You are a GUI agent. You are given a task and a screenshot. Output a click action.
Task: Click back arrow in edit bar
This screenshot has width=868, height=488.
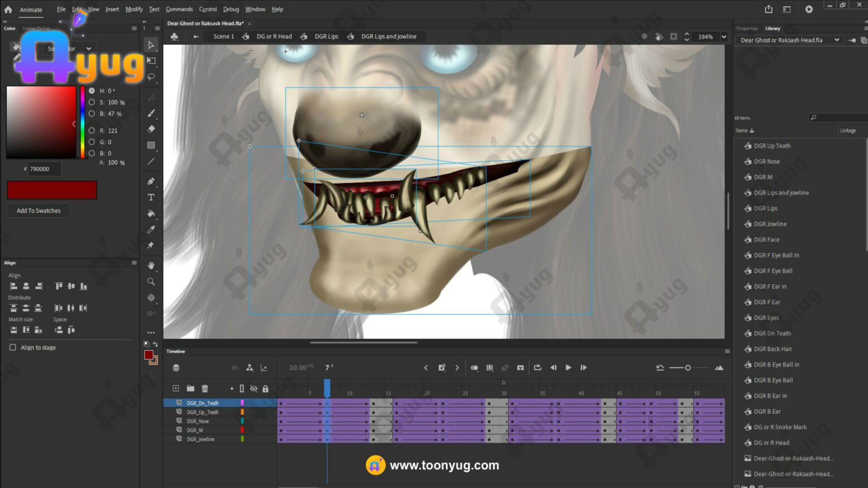(x=196, y=37)
